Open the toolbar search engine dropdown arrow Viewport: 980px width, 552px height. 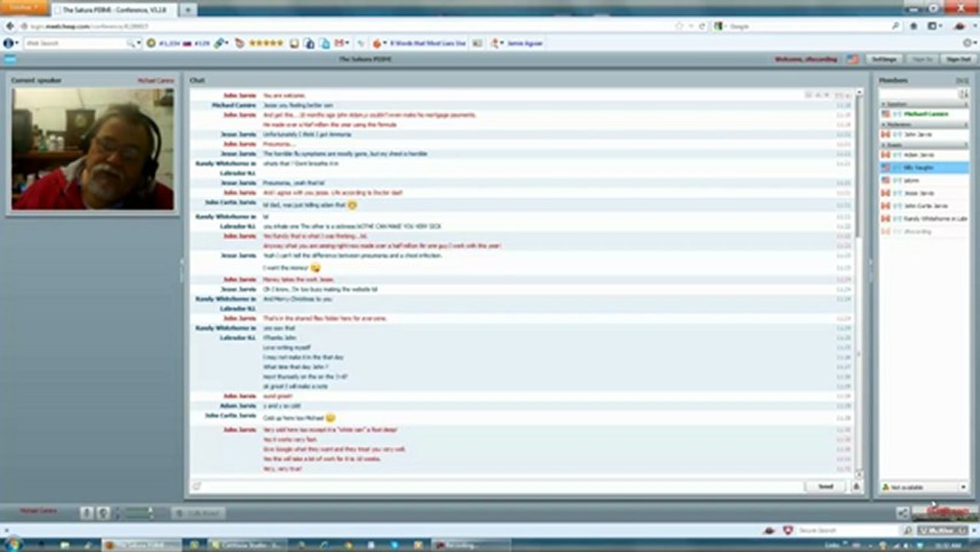(x=137, y=44)
